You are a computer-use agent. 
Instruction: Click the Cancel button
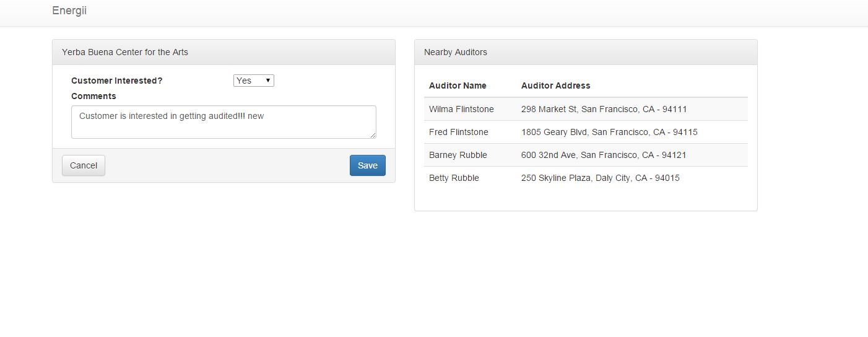pos(84,165)
